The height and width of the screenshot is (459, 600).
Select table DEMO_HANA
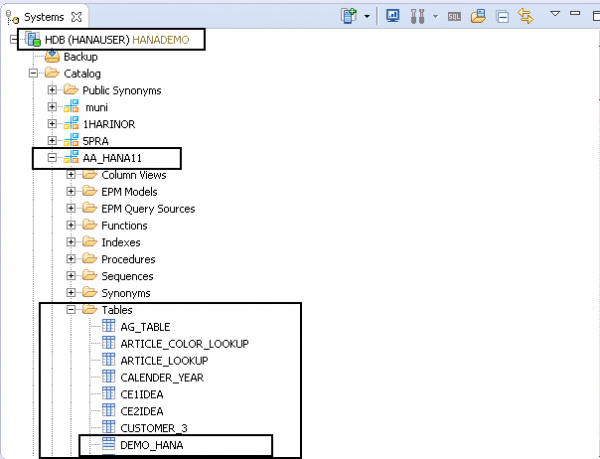click(152, 445)
